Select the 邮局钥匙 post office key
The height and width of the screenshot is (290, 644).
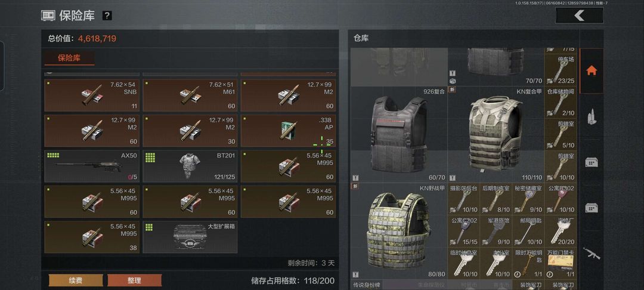528,231
